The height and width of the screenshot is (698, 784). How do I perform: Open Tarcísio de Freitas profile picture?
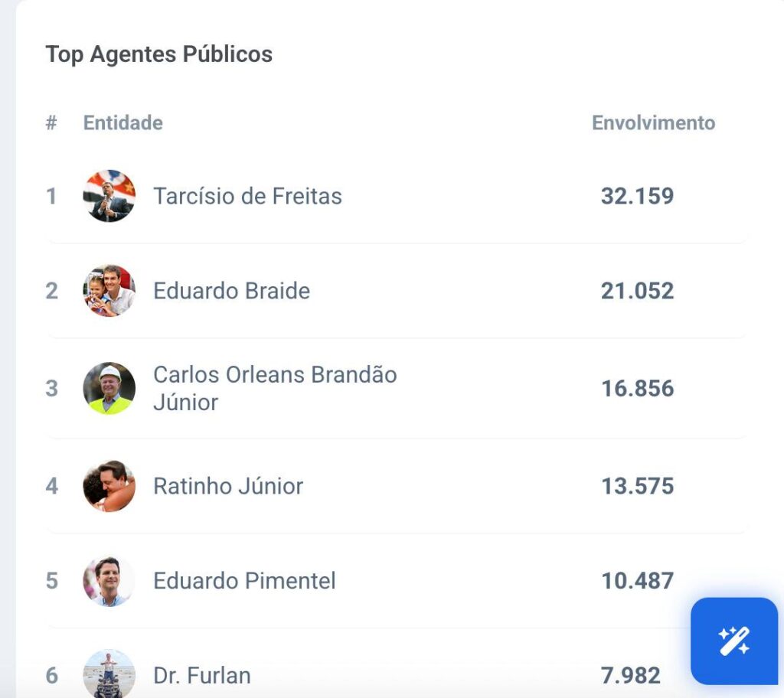[x=109, y=196]
